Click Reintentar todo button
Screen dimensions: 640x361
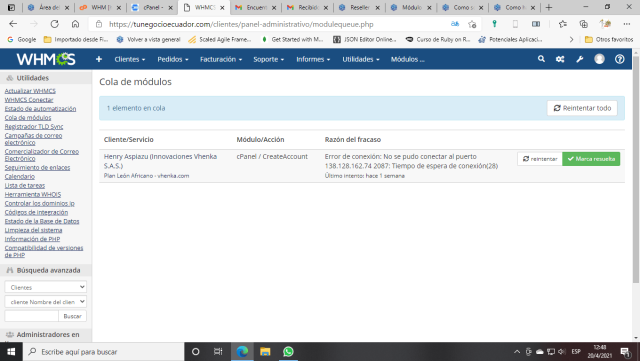[x=582, y=108]
